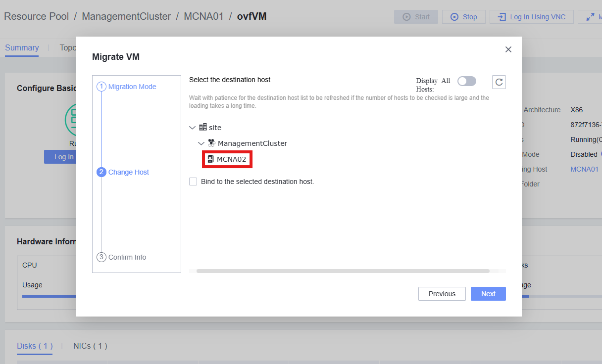
Task: Check Bind to the selected destination host
Action: (x=193, y=182)
